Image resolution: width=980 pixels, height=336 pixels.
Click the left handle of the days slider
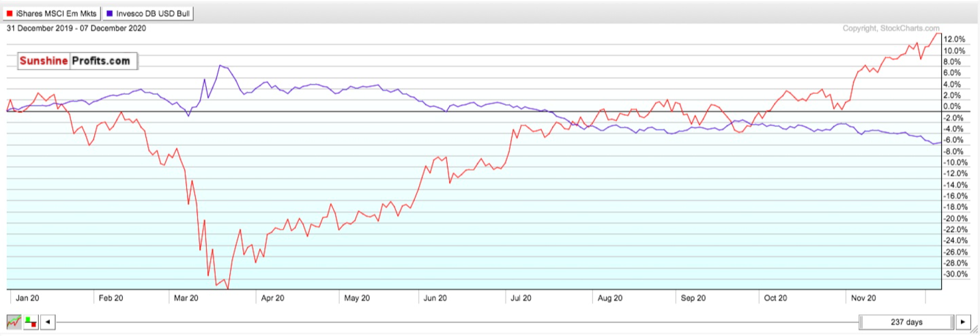click(x=863, y=322)
